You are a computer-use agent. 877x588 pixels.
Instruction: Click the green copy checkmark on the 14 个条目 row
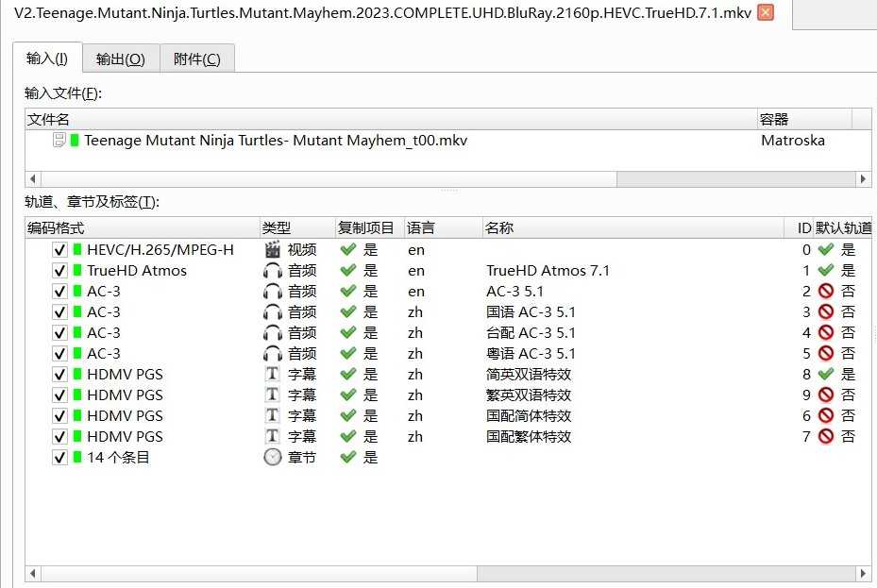348,457
